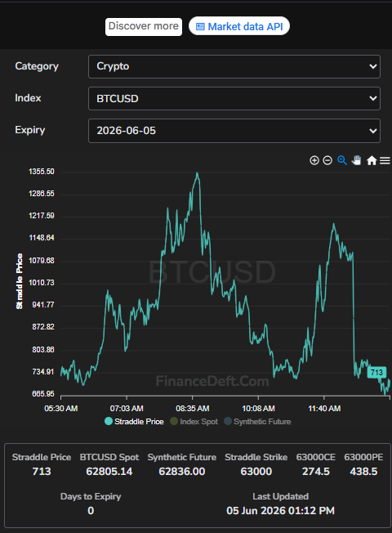Click the 1355.50 y-axis label
Screen dimensions: 392x533
(x=42, y=172)
